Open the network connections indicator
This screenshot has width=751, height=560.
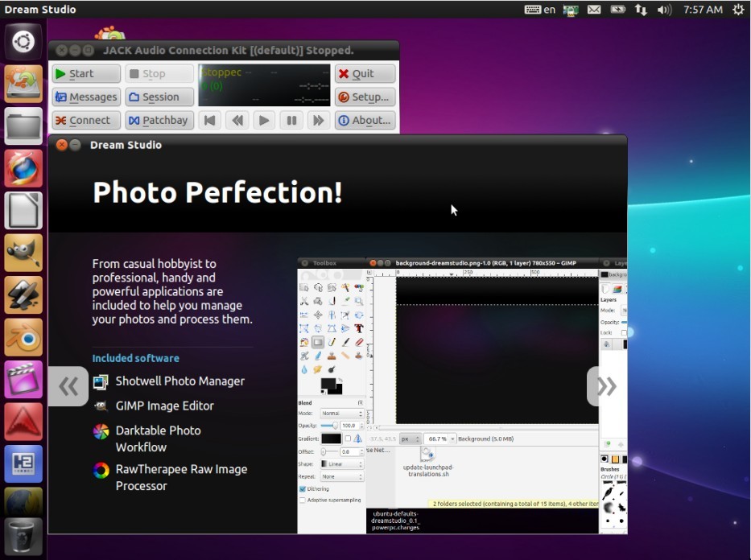click(x=641, y=10)
